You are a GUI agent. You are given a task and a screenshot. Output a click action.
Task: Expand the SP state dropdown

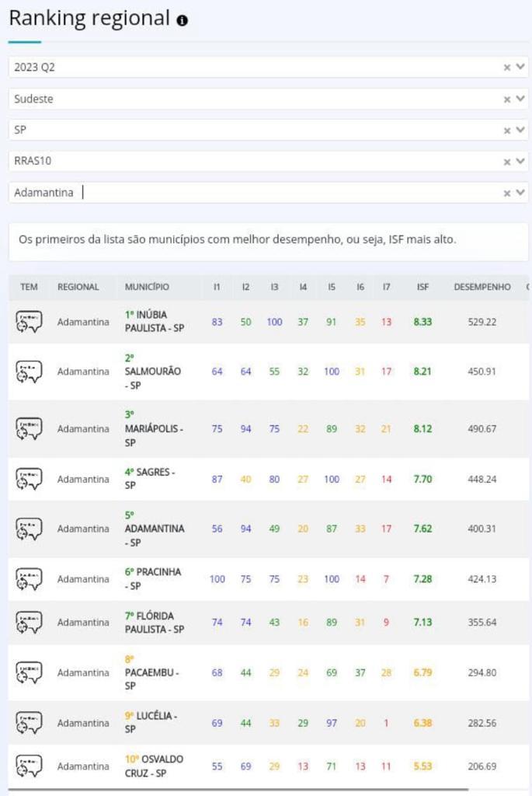[x=520, y=131]
